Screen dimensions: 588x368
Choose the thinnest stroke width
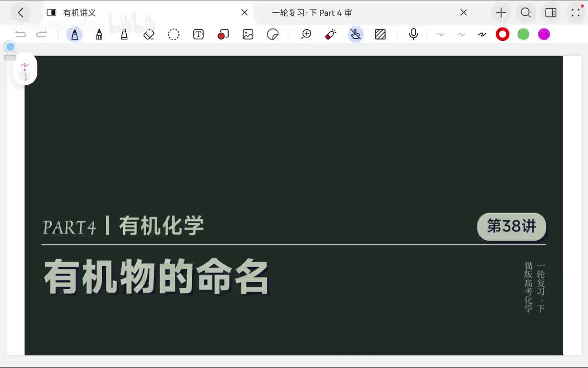pos(440,34)
